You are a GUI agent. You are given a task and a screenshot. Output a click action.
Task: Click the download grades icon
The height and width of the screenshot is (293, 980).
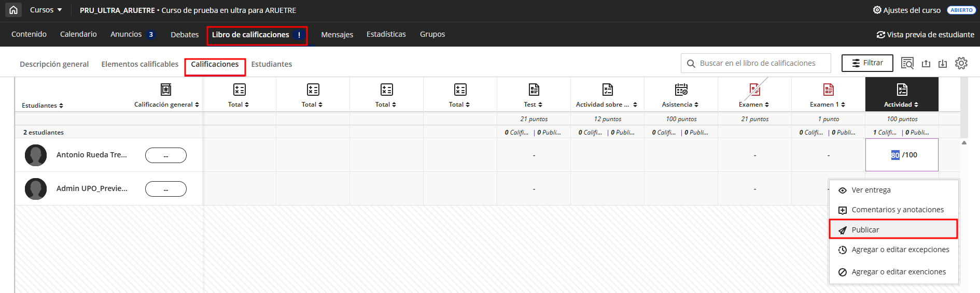[943, 63]
